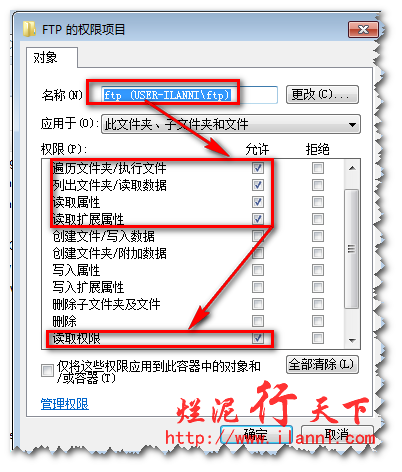Click the 取消 button
The width and height of the screenshot is (402, 472).
tap(337, 435)
